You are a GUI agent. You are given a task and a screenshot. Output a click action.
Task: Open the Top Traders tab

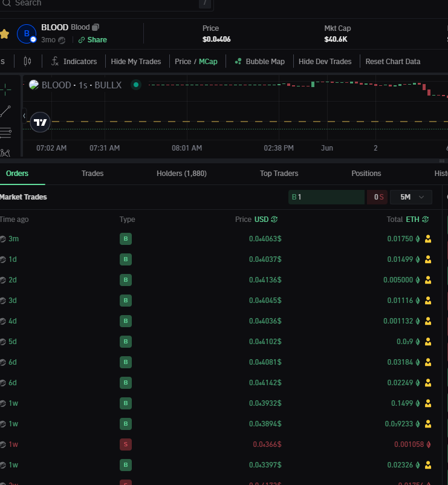[x=279, y=174]
